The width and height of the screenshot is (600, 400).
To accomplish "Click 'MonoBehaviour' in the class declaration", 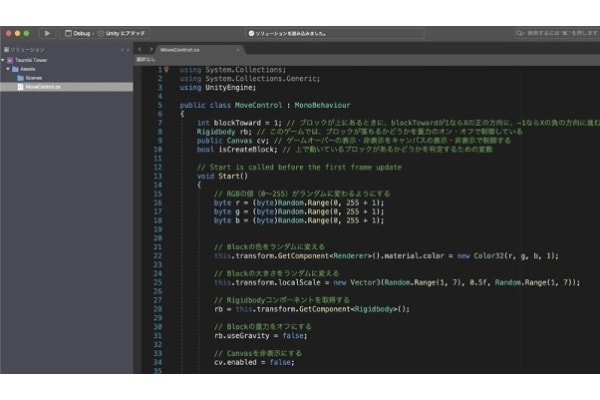I will (322, 105).
